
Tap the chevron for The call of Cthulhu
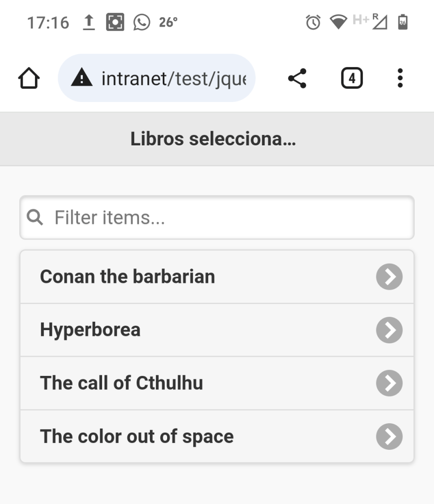click(x=389, y=383)
